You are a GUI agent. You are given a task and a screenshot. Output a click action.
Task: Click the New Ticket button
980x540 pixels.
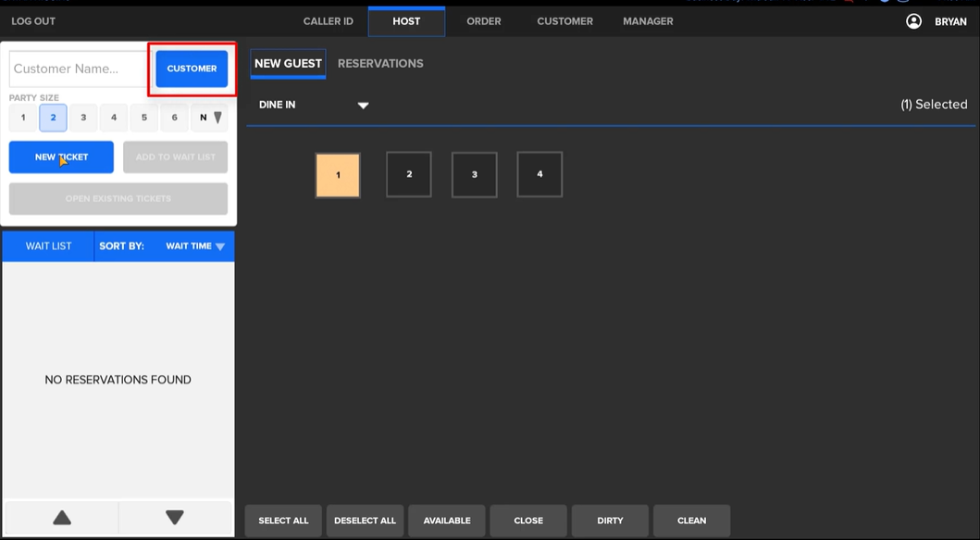click(61, 157)
